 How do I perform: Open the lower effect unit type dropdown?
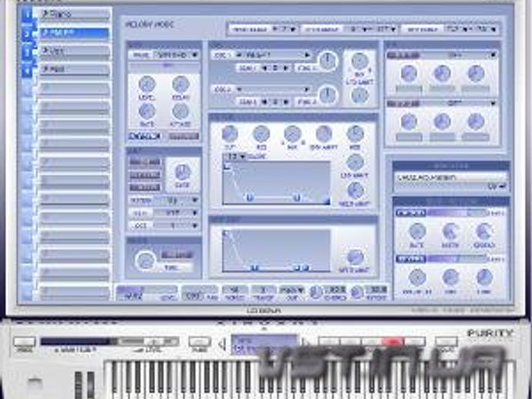click(x=460, y=103)
